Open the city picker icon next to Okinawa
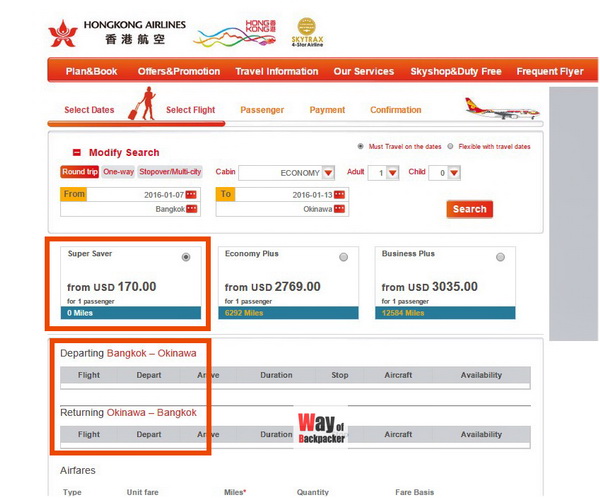Viewport: 600px width, 498px height. click(339, 209)
